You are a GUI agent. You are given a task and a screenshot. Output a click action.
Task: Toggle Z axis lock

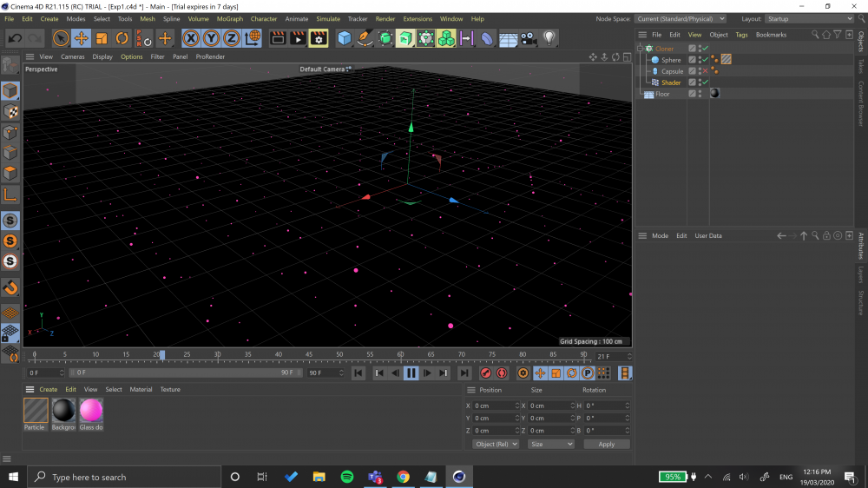coord(232,38)
